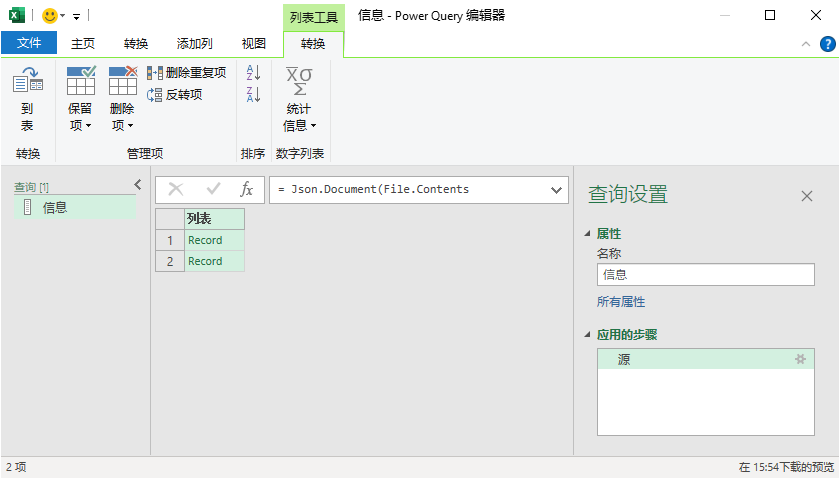This screenshot has height=479, width=840.
Task: Collapse the ribbon with the up chevron
Action: [x=806, y=44]
